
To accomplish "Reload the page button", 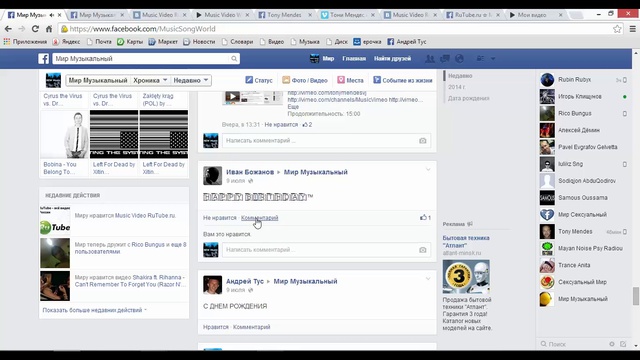I will (x=35, y=29).
